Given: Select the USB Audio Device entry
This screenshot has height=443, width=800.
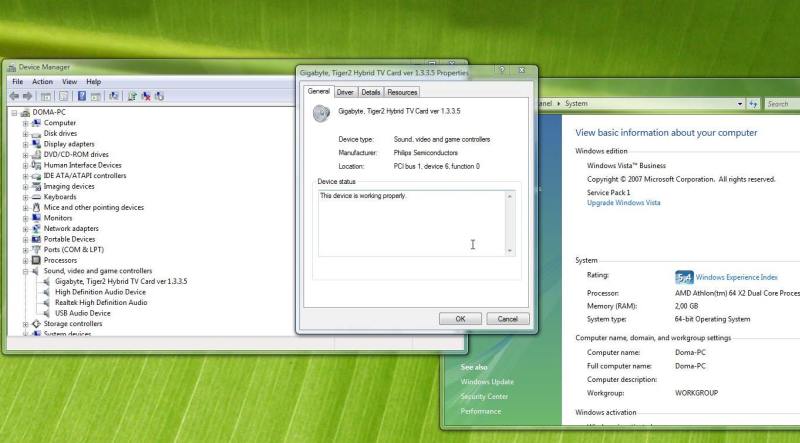Looking at the screenshot, I should click(x=83, y=313).
